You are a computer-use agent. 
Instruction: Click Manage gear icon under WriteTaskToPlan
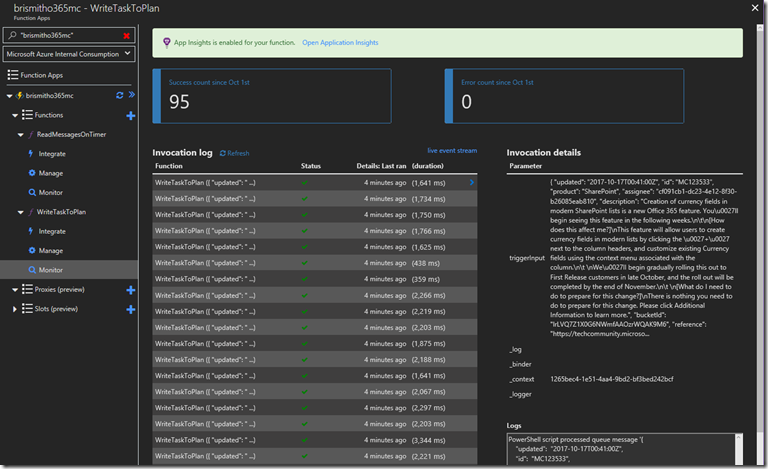(x=32, y=250)
